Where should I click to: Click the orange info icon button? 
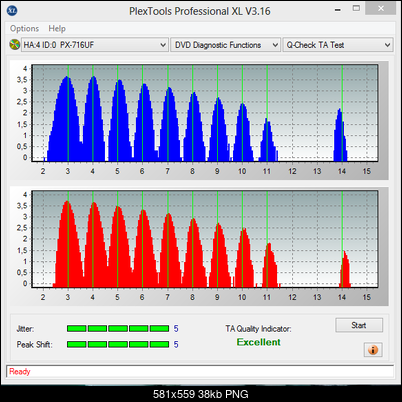(373, 350)
